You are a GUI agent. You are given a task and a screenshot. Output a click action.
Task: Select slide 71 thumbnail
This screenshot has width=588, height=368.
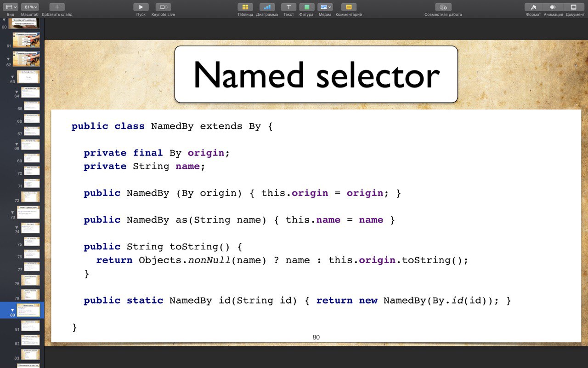point(32,184)
